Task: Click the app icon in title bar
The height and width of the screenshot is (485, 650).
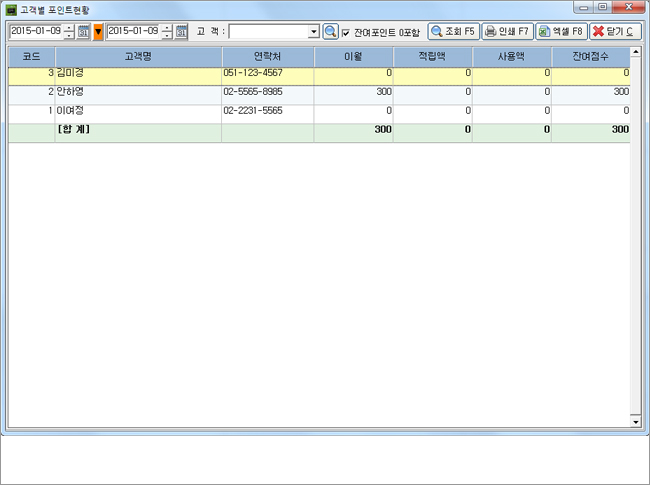Action: pos(11,8)
